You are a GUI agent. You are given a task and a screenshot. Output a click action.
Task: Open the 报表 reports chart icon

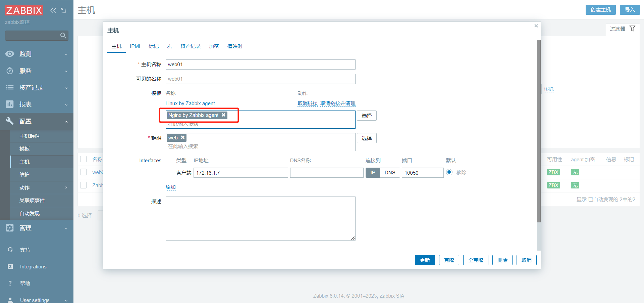pos(10,104)
